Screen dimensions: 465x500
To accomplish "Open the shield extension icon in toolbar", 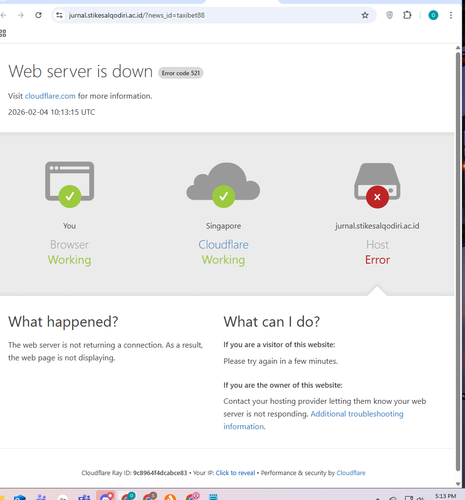I will (389, 15).
